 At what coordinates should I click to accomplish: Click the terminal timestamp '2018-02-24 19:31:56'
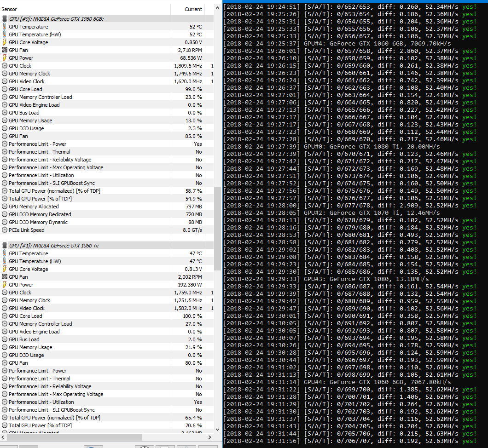coord(262,441)
